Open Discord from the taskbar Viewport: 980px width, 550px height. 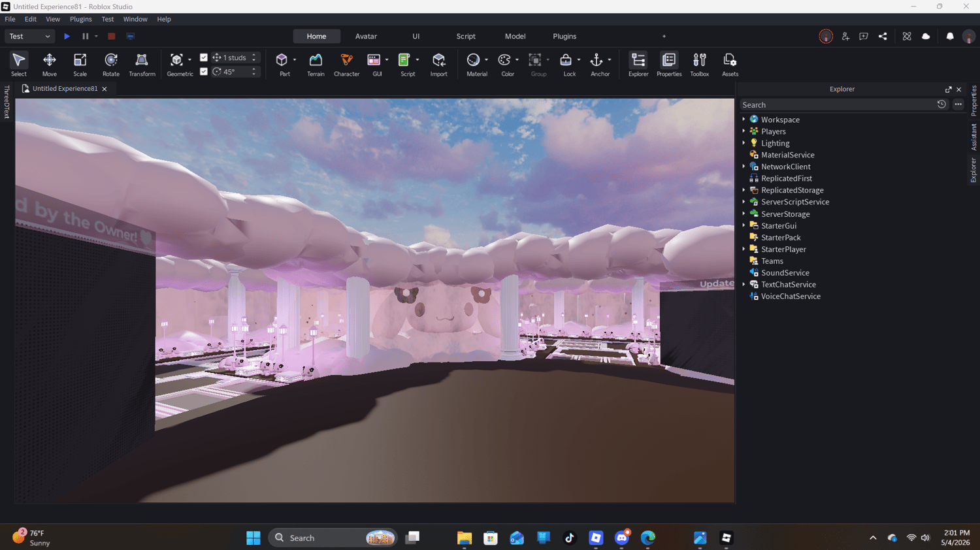click(622, 538)
